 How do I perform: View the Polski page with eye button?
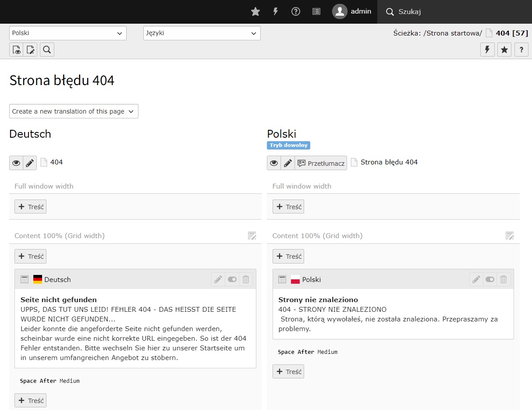274,163
